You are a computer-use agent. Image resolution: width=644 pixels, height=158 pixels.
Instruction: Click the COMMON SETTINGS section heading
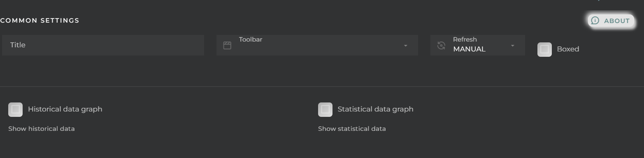coord(40,21)
